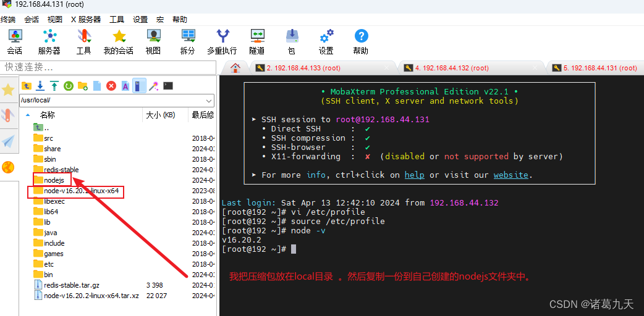Open the X 服务器 menu
Screen dimensions: 644x316
pos(86,19)
